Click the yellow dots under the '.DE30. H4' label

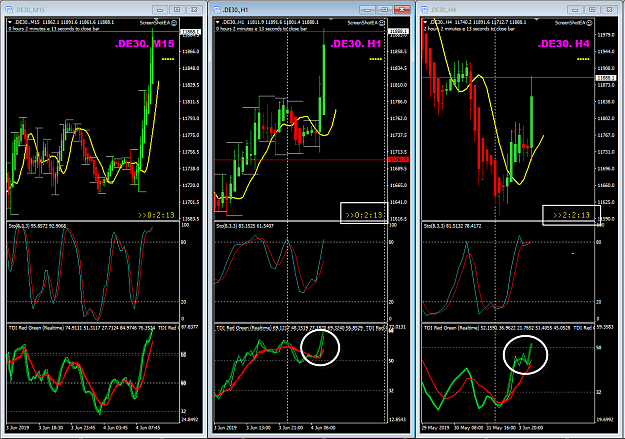pyautogui.click(x=583, y=59)
